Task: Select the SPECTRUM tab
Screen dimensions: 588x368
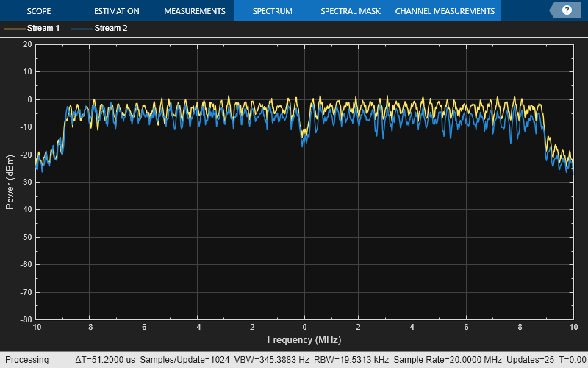Action: click(x=272, y=11)
